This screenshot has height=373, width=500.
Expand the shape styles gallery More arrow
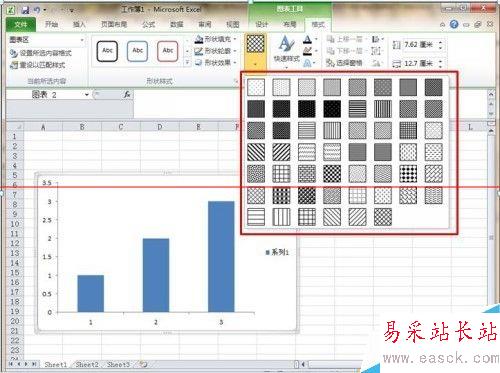click(187, 63)
